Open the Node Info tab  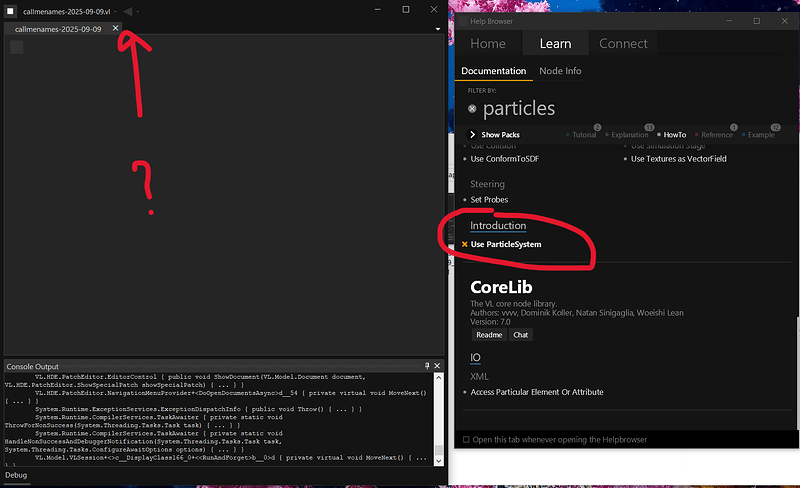(560, 71)
